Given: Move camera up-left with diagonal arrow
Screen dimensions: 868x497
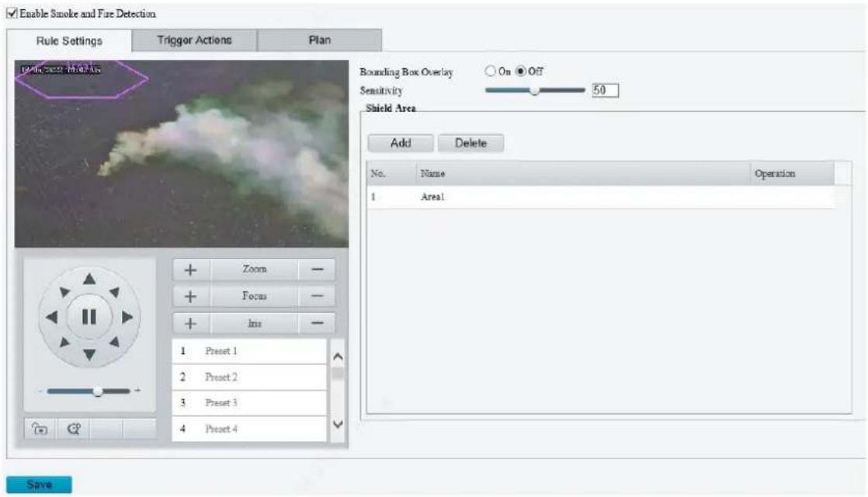Looking at the screenshot, I should (x=64, y=292).
